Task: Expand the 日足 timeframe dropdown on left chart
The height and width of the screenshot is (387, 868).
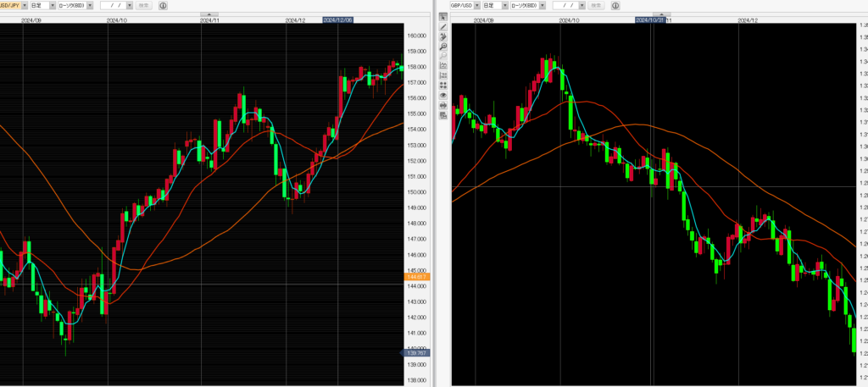Action: click(x=53, y=5)
